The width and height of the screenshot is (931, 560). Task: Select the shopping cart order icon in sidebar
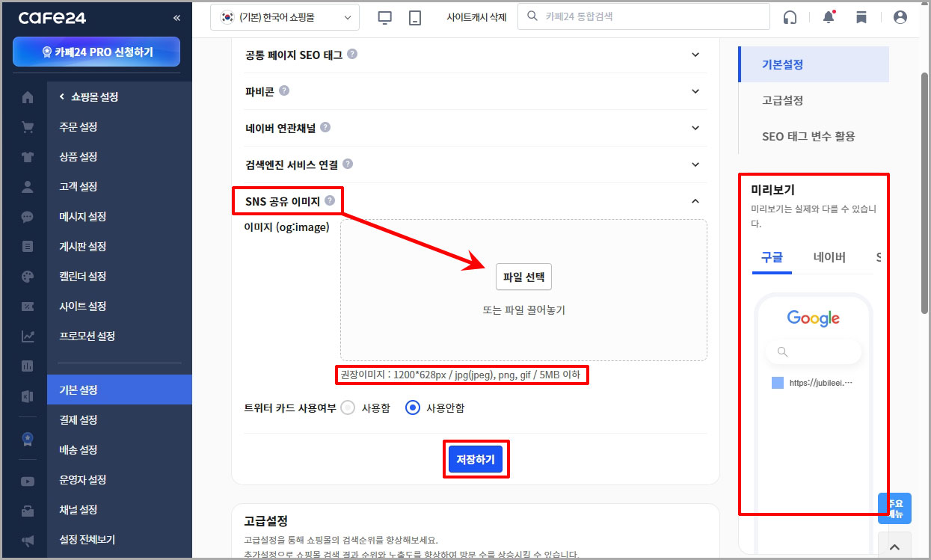[x=27, y=126]
